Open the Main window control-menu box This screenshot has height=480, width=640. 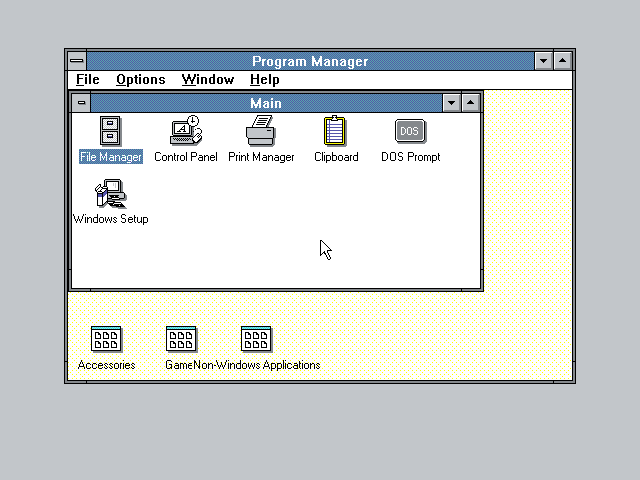point(81,102)
